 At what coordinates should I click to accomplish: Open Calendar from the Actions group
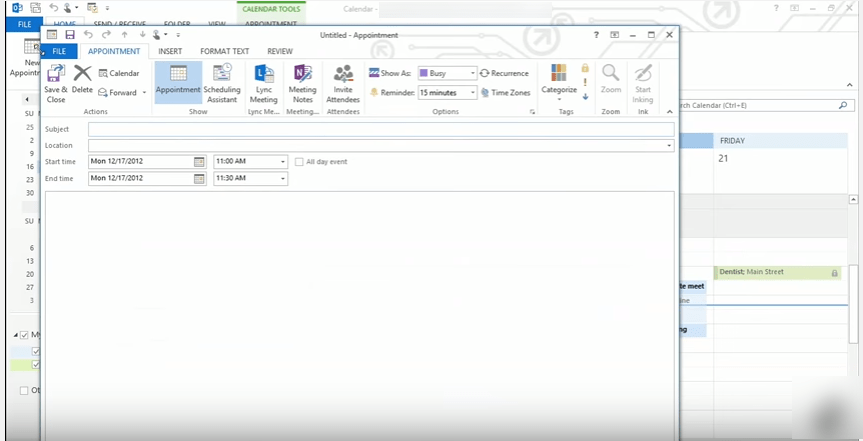[x=119, y=73]
